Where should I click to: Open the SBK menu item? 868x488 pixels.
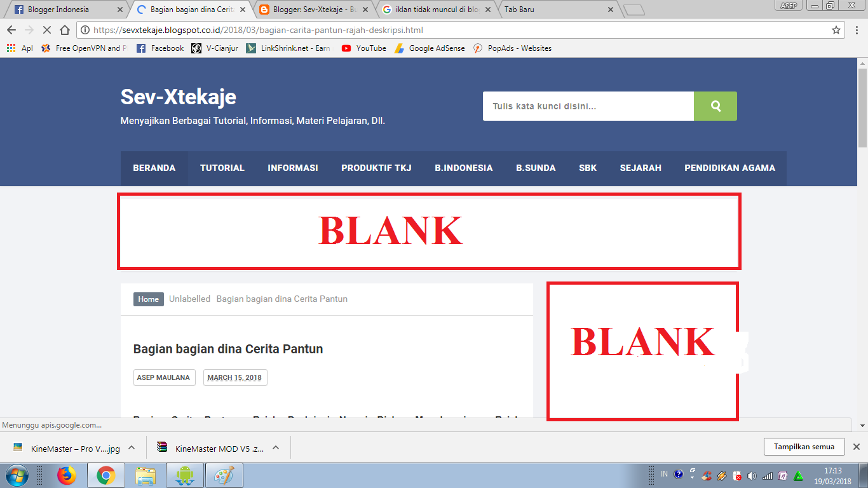(x=588, y=168)
